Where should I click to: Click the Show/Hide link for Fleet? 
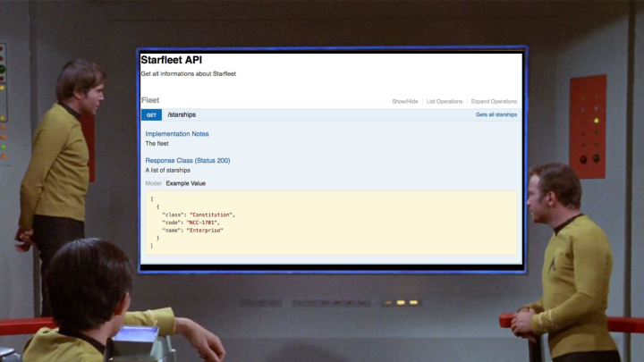(x=405, y=102)
